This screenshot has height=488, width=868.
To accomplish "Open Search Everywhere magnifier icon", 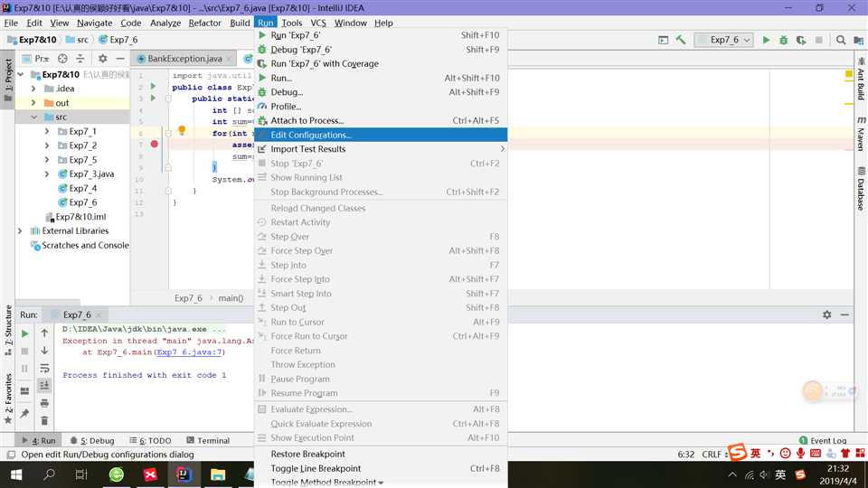I will (x=841, y=40).
